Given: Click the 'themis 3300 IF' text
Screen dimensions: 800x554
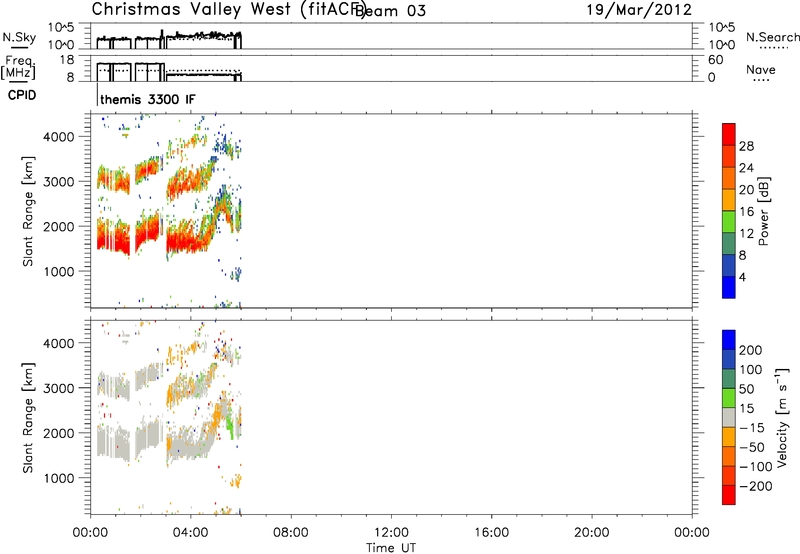Looking at the screenshot, I should pos(147,99).
